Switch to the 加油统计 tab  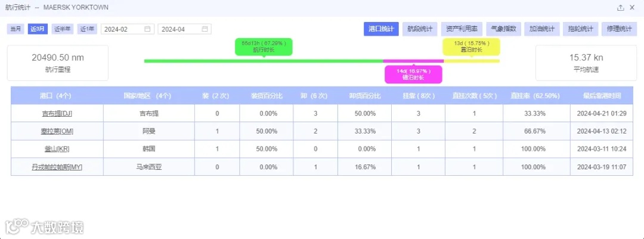[x=542, y=29]
